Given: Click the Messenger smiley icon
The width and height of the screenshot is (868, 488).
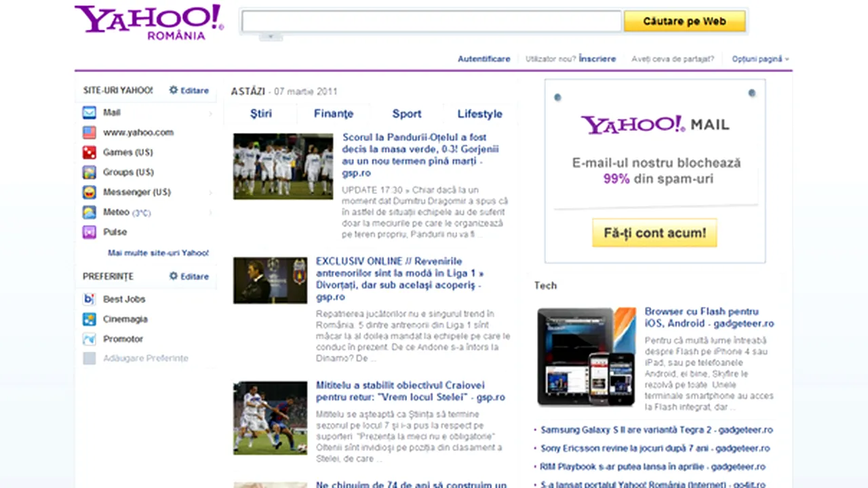Looking at the screenshot, I should [90, 192].
